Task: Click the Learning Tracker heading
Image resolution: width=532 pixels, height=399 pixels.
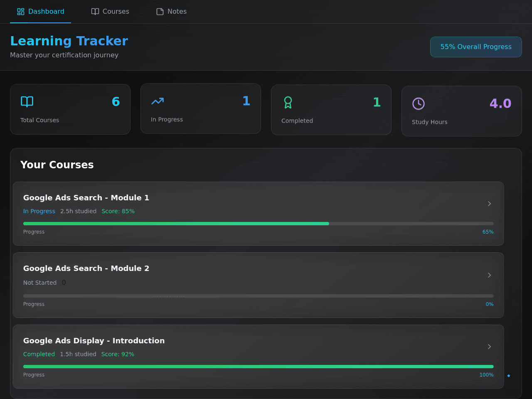Action: pos(69,41)
